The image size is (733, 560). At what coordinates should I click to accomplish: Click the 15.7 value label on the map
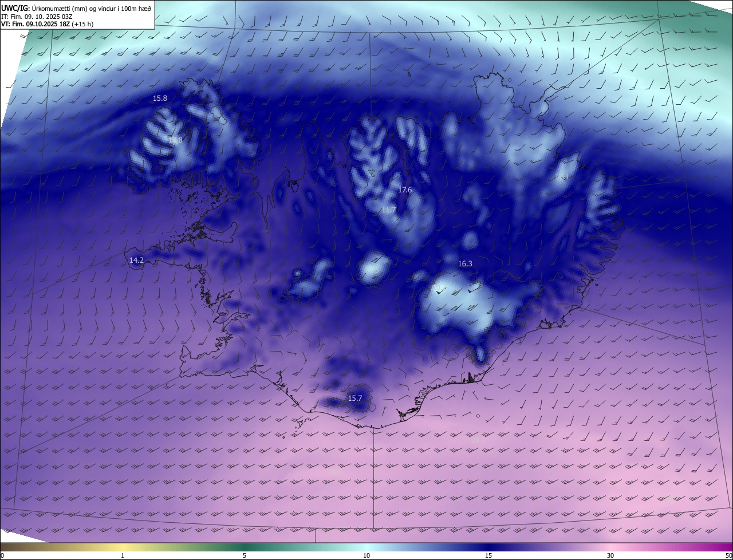pos(355,398)
